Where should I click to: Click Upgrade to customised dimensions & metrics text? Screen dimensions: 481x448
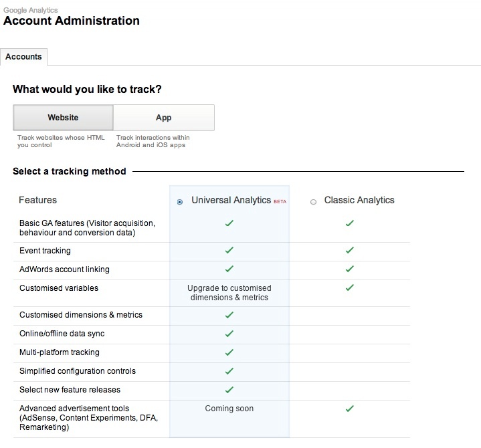pyautogui.click(x=229, y=292)
